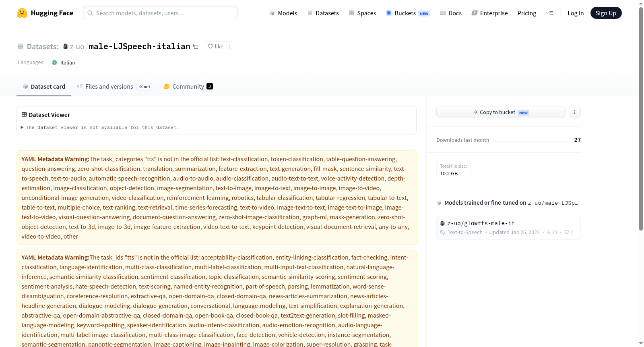644x347 pixels.
Task: Click the Community tab emoji icon
Action: tap(167, 86)
